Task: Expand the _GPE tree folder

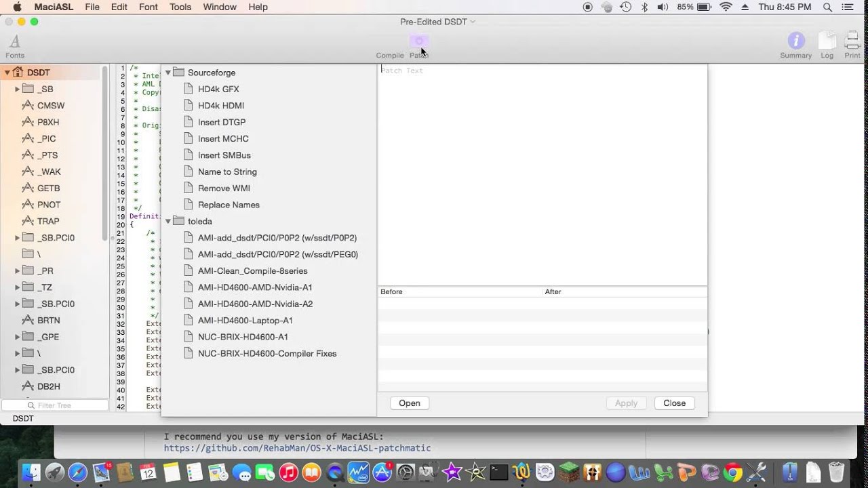Action: click(x=18, y=337)
